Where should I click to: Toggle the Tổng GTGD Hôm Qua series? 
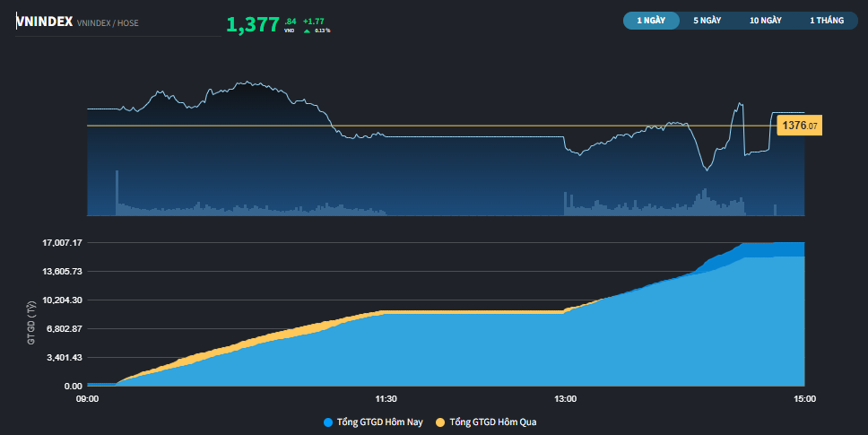pyautogui.click(x=492, y=422)
